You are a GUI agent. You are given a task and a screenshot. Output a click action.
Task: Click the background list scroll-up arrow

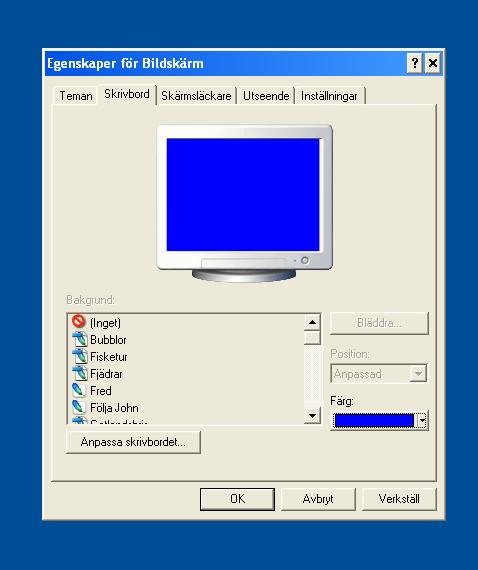312,322
